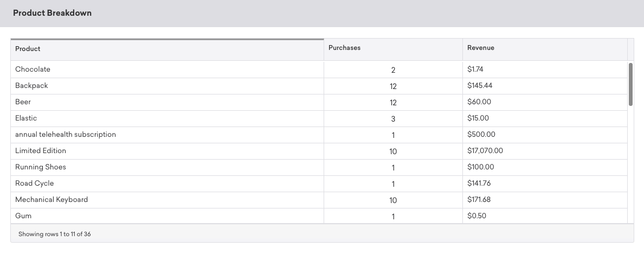Choose the Elastic product row

click(26, 118)
